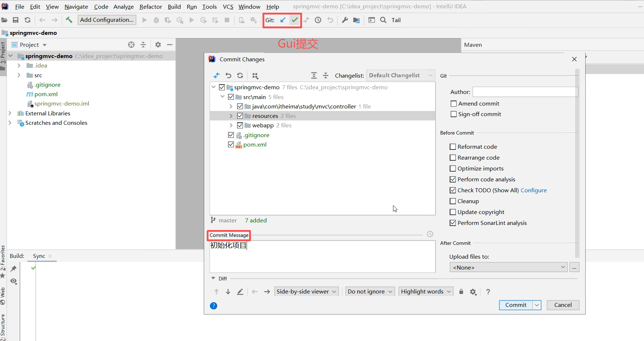The width and height of the screenshot is (644, 341).
Task: Click the Expand All icon in Commit dialog
Action: (x=314, y=75)
